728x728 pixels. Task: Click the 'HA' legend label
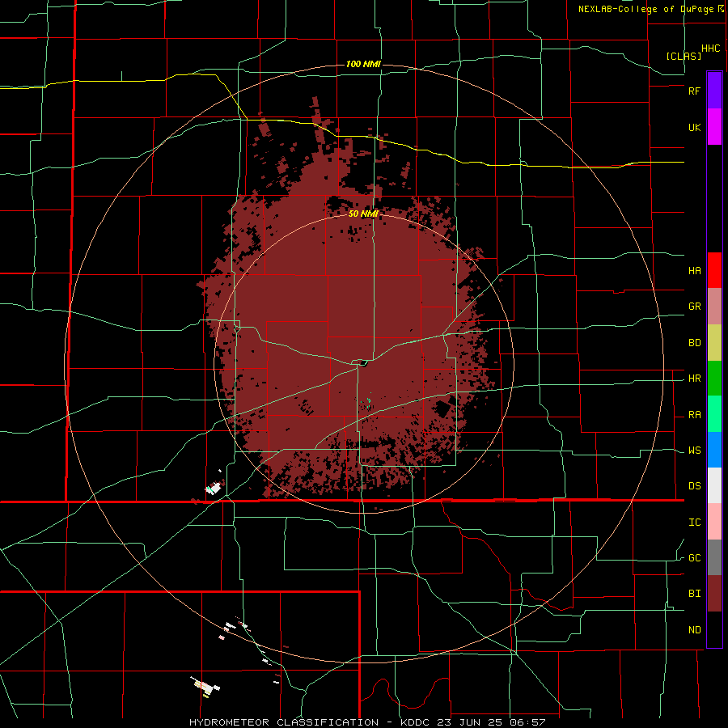(694, 271)
